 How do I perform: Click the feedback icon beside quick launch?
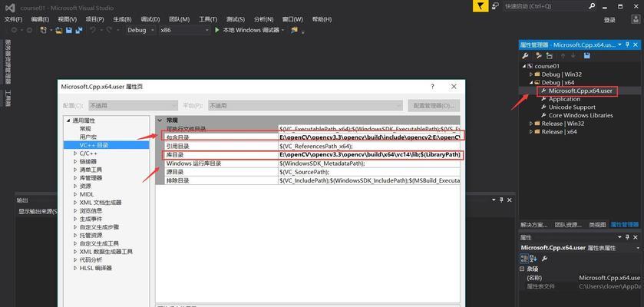pos(495,6)
